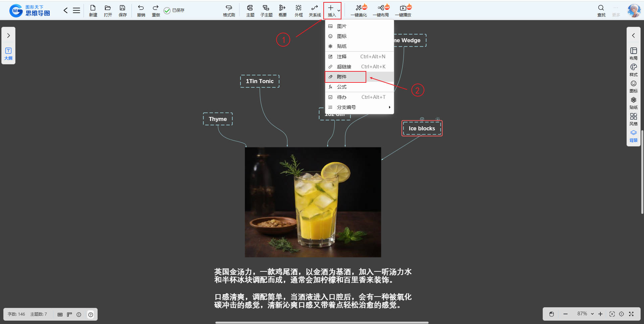Add a subtopic with 子主题 tool
This screenshot has width=644, height=324.
pos(266,10)
